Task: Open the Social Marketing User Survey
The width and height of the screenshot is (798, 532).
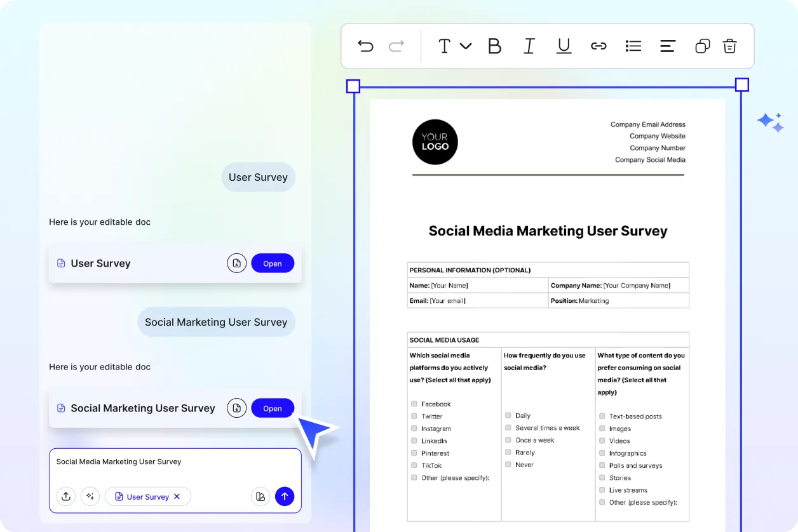Action: point(273,408)
